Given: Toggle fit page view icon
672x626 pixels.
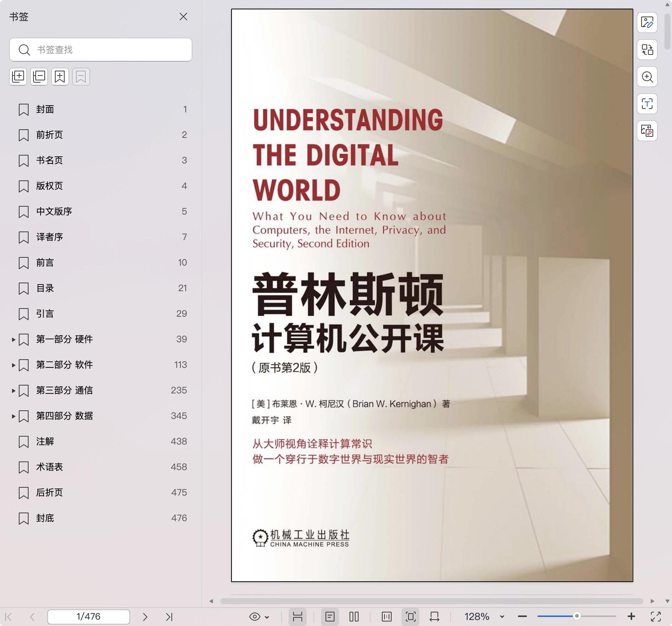Looking at the screenshot, I should tap(410, 617).
